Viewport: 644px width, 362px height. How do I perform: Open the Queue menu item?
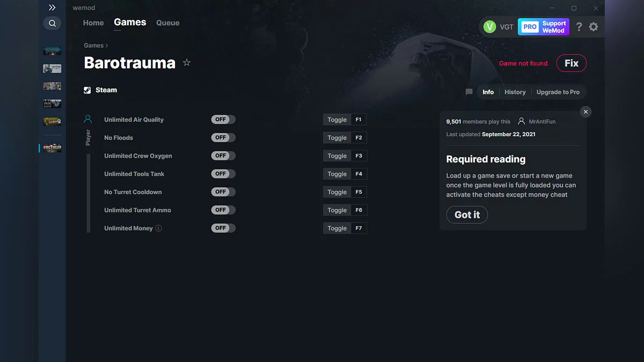[x=167, y=23]
